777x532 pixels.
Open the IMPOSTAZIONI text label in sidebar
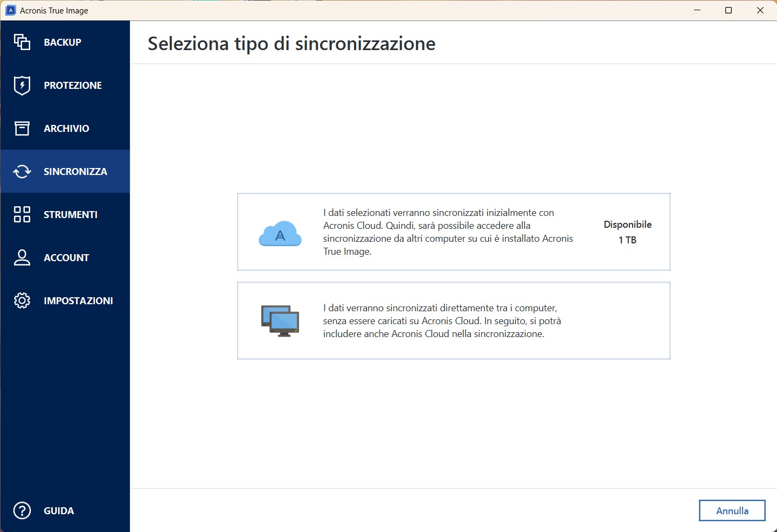(78, 300)
